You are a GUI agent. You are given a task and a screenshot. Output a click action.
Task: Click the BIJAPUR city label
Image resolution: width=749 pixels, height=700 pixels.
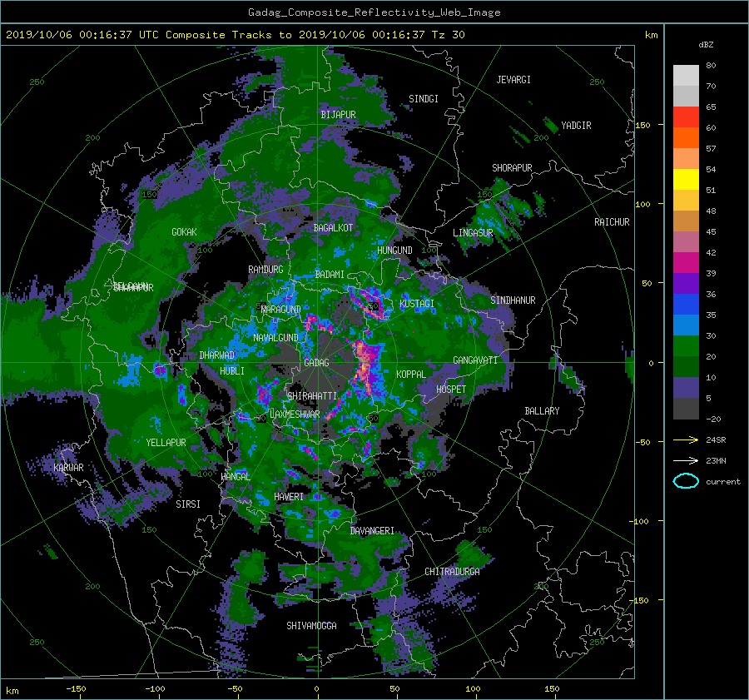[x=338, y=115]
